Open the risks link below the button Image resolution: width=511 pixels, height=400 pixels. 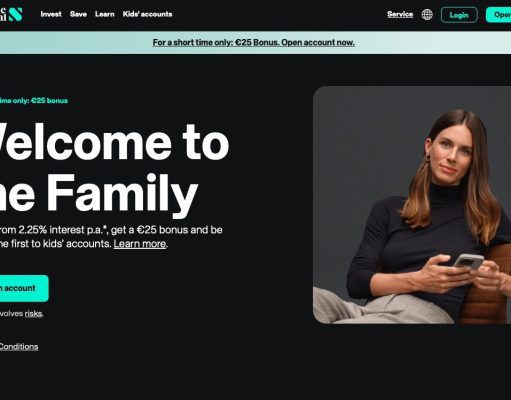(33, 314)
